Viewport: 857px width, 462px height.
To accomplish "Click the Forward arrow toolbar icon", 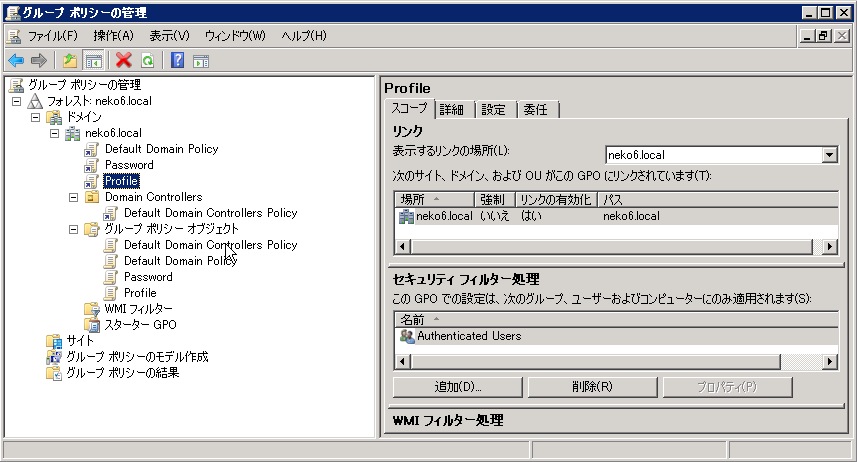I will 38,61.
